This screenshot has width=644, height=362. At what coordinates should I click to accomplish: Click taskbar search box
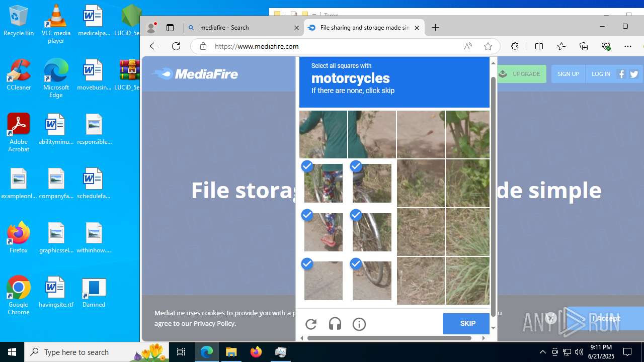pos(96,352)
